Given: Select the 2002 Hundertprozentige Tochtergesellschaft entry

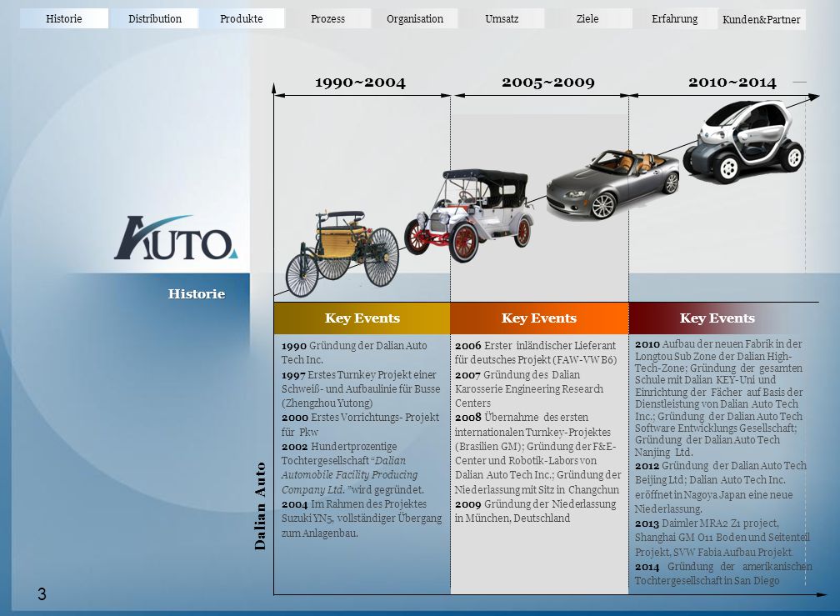Looking at the screenshot, I should click(352, 468).
